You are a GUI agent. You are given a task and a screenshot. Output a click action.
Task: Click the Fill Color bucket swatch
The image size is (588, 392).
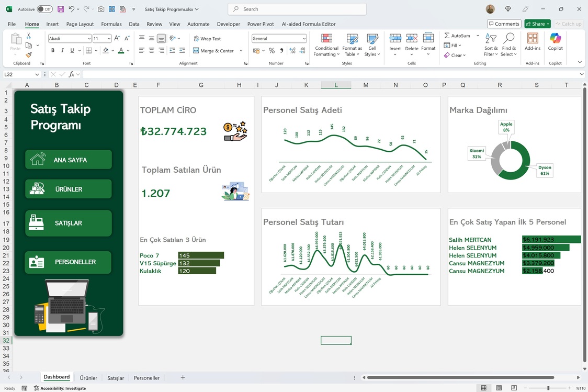(x=106, y=50)
